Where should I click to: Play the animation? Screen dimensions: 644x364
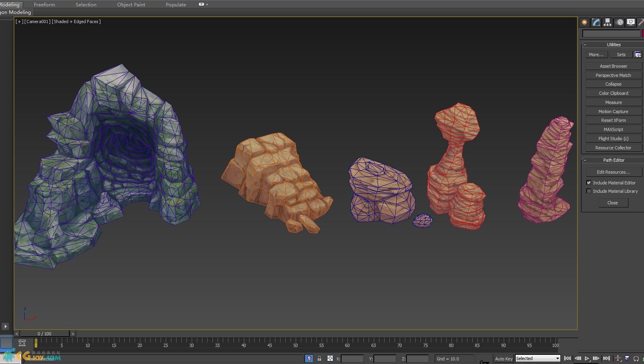click(587, 358)
